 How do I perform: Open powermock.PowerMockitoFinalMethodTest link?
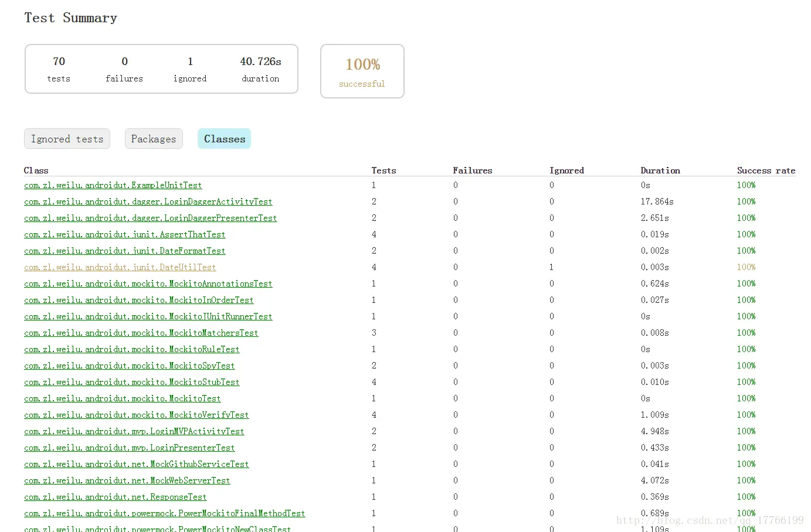coord(165,513)
